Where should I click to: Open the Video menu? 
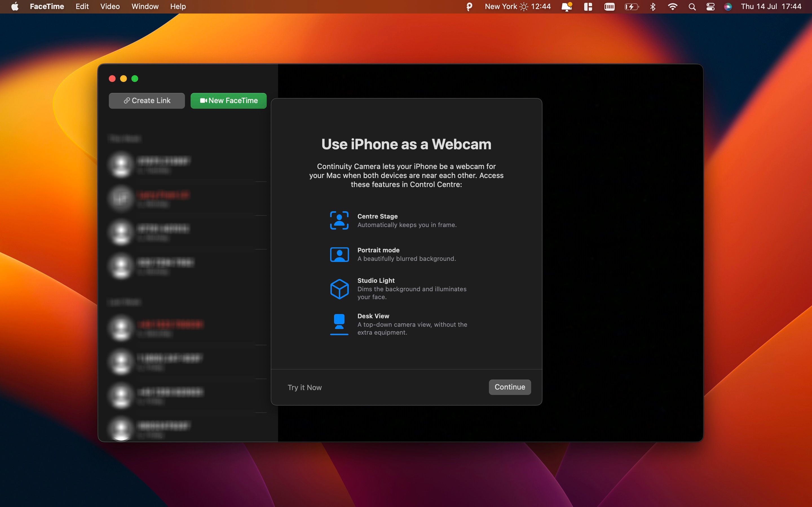click(x=110, y=7)
